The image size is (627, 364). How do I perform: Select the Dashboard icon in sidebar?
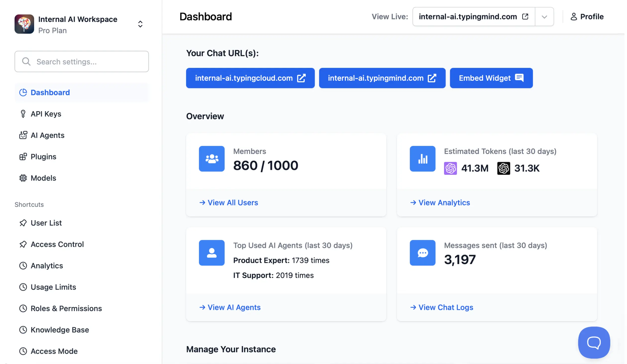tap(23, 92)
